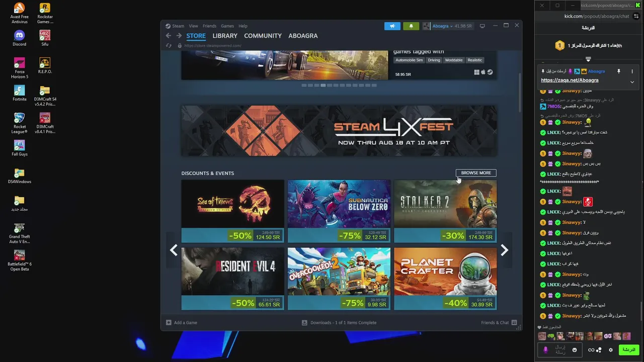
Task: Click the green chat send button
Action: click(x=629, y=350)
